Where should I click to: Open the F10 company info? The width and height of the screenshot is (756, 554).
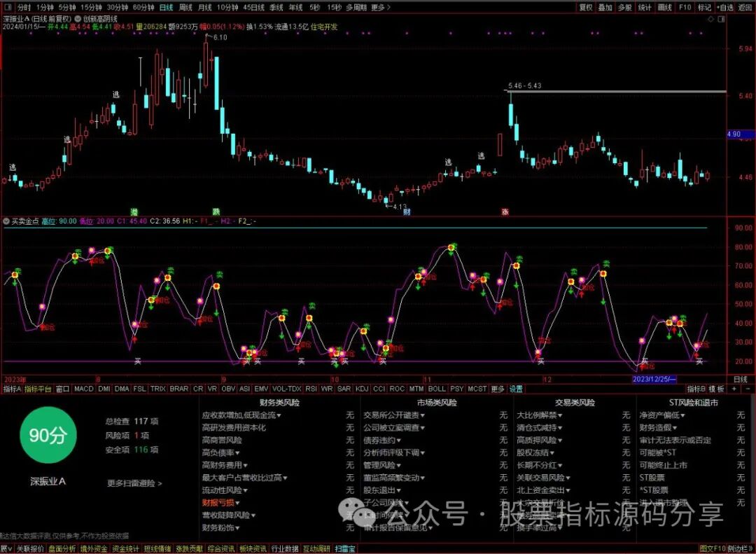pos(685,7)
